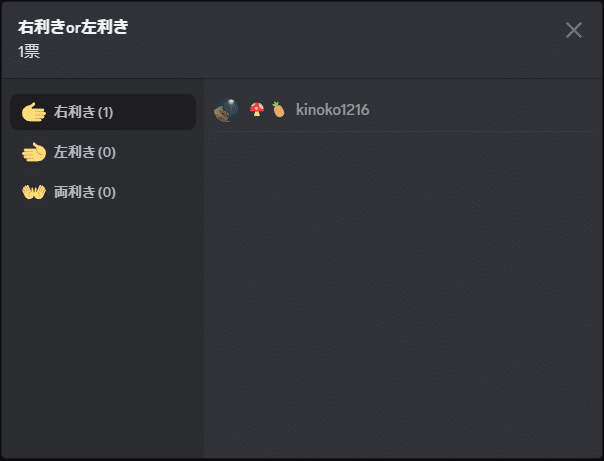604x461 pixels.
Task: Open the kinoko1216 username profile
Action: [x=332, y=110]
